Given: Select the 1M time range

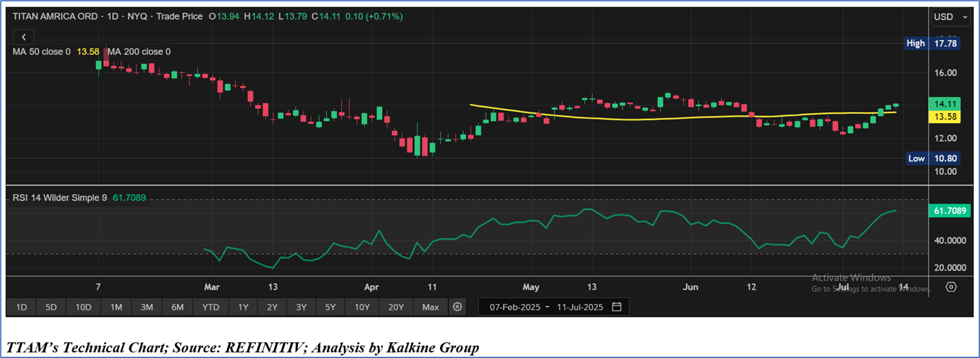Looking at the screenshot, I should (x=116, y=307).
